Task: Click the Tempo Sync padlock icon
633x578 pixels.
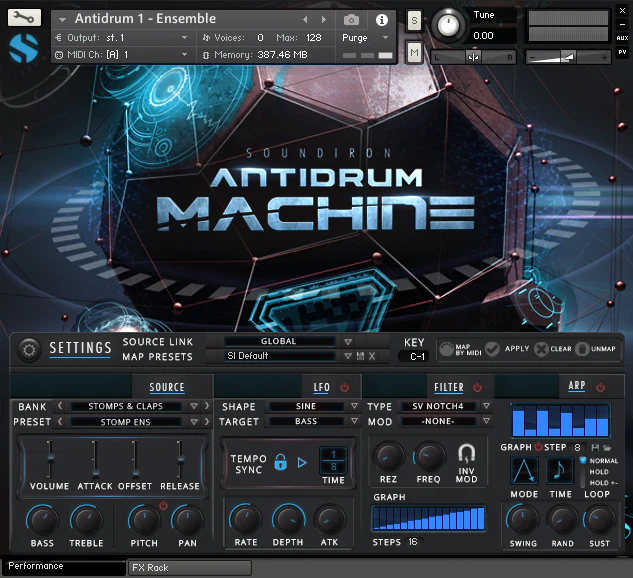Action: (x=280, y=462)
